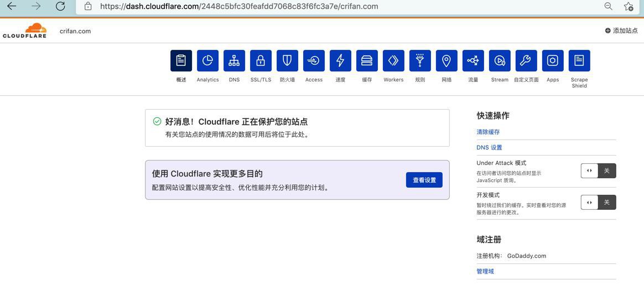Open the Workers code brackets icon
Image resolution: width=644 pixels, height=284 pixels.
(x=393, y=61)
